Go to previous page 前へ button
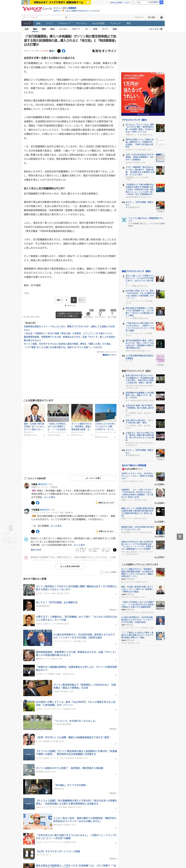The image size is (186, 868). pyautogui.click(x=59, y=300)
